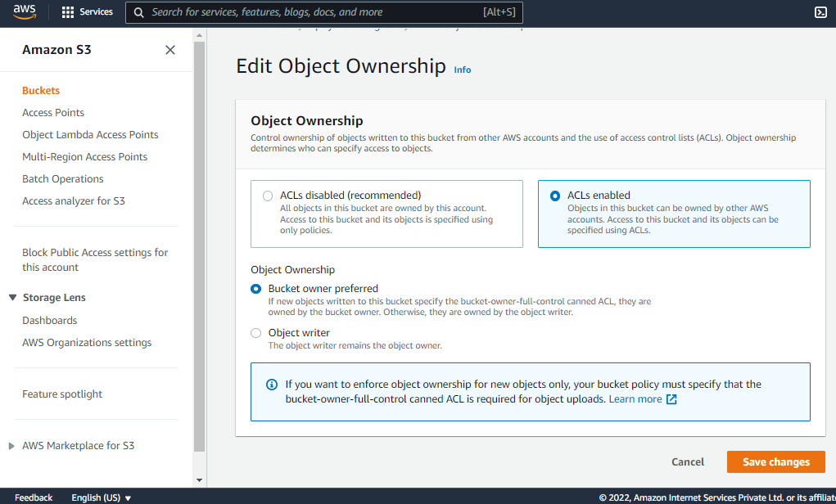Open the English (US) language dropdown

102,497
